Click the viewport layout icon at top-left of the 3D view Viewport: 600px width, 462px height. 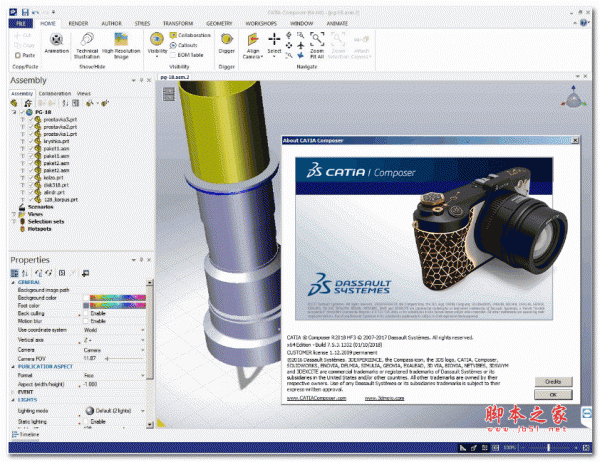[169, 94]
